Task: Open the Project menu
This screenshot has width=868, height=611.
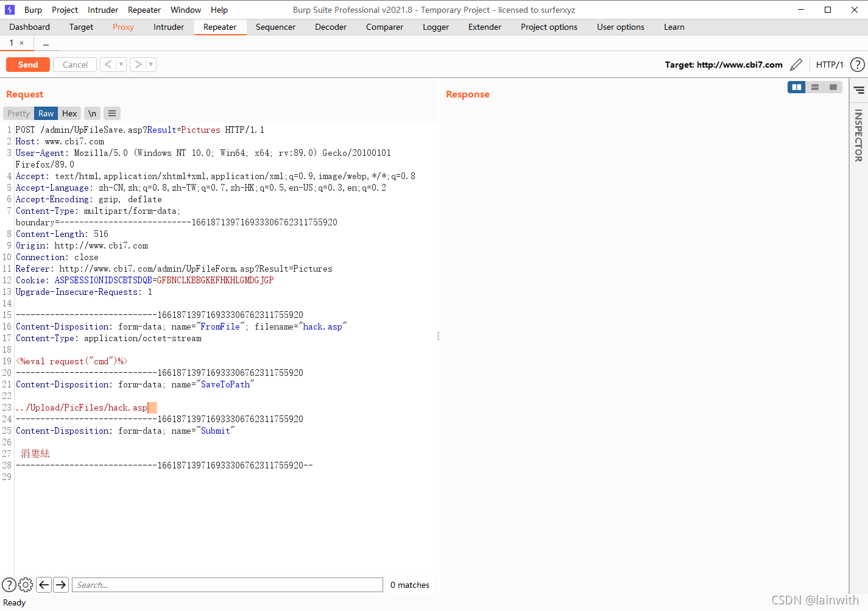Action: (x=65, y=10)
